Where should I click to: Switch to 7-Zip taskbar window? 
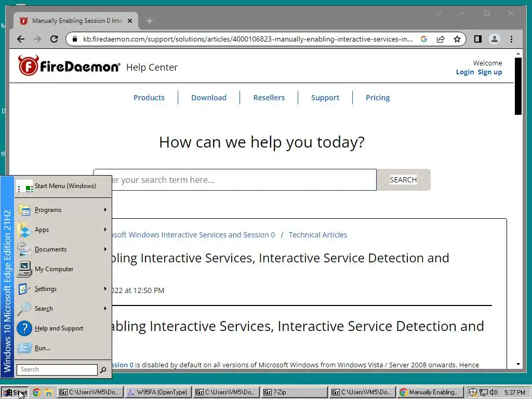(x=294, y=392)
